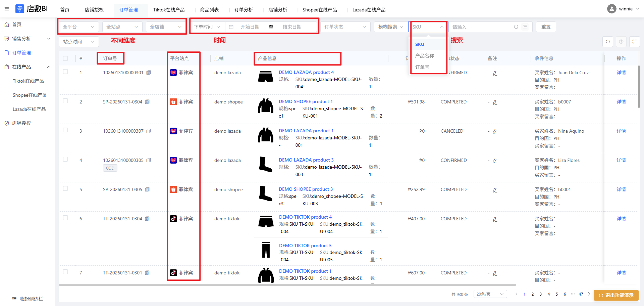
Task: Click the 请输入 search input field
Action: click(481, 27)
